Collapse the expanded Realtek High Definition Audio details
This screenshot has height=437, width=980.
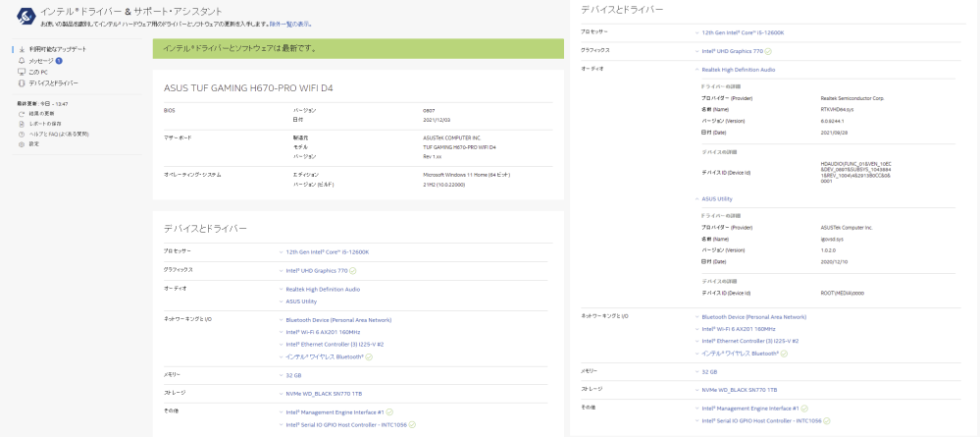[x=738, y=70]
